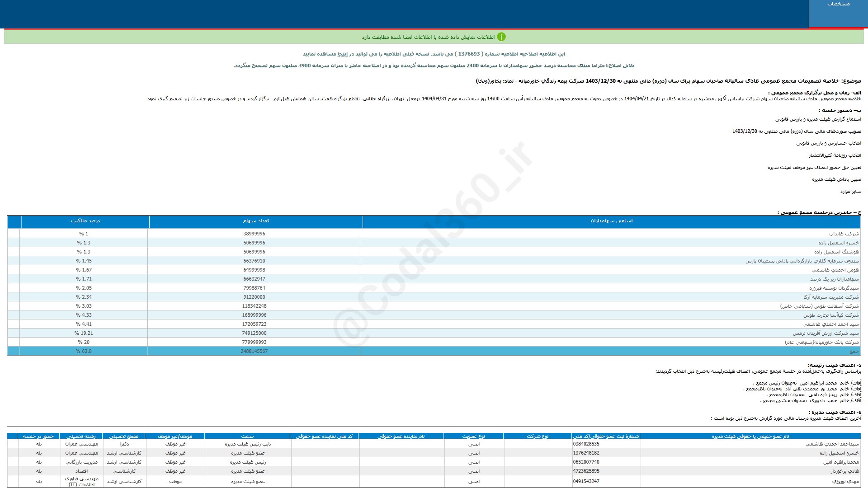Select shareholder هومن احمدی هاشمی
The width and height of the screenshot is (868, 488).
click(x=434, y=270)
